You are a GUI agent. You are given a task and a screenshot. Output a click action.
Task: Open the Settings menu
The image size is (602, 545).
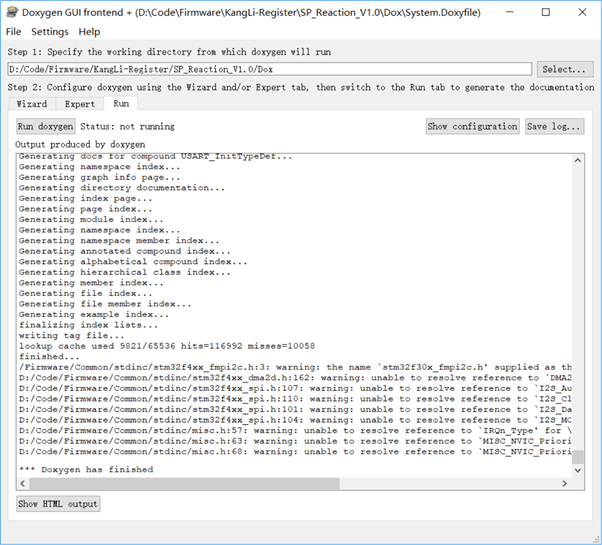pos(50,32)
